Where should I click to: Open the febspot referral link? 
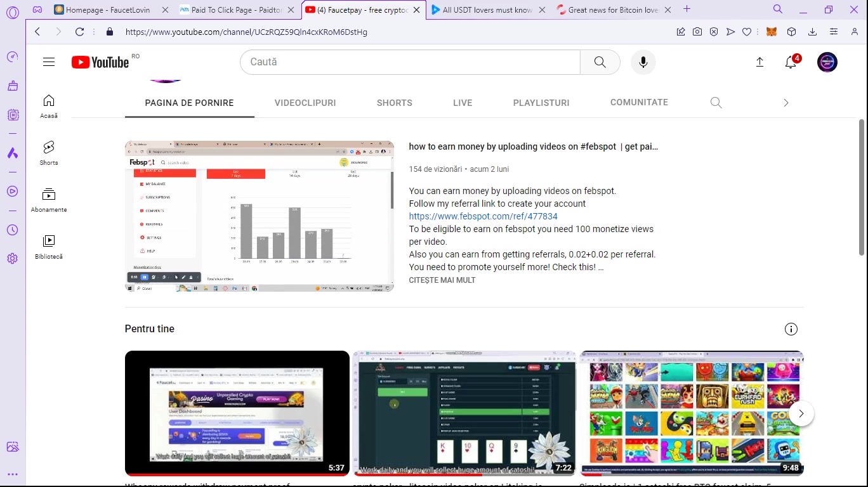pos(483,216)
